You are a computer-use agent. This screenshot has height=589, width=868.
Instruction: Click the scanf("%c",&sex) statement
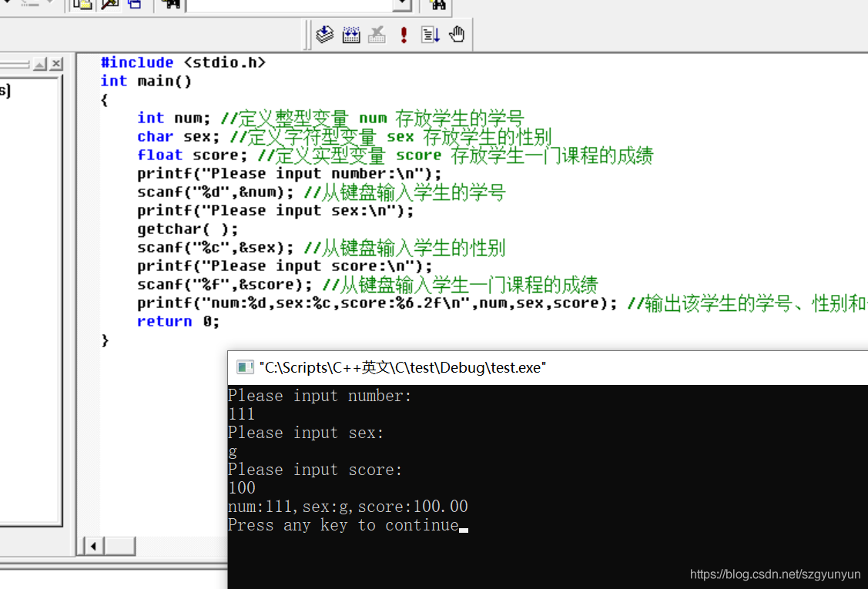click(216, 247)
